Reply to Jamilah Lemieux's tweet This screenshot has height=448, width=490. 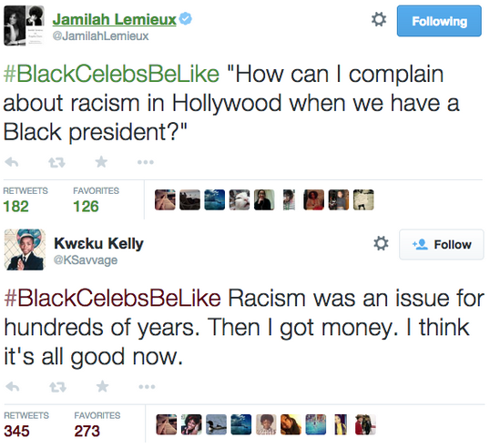click(12, 162)
